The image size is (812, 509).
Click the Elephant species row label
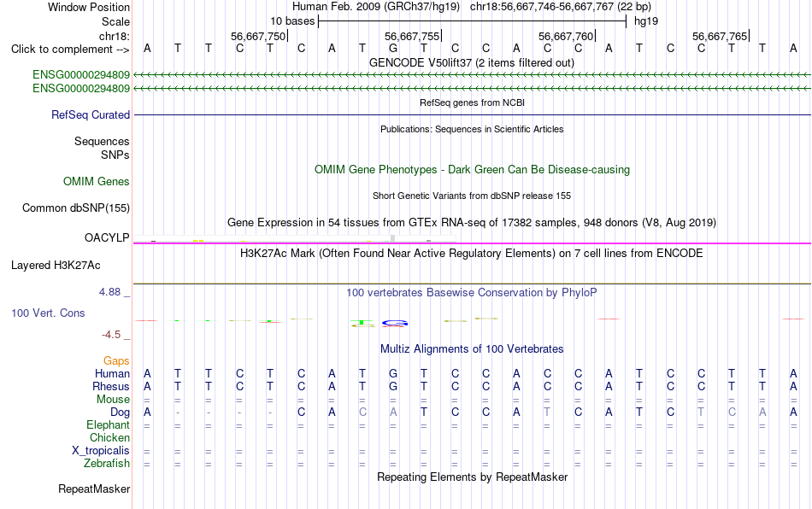[109, 424]
